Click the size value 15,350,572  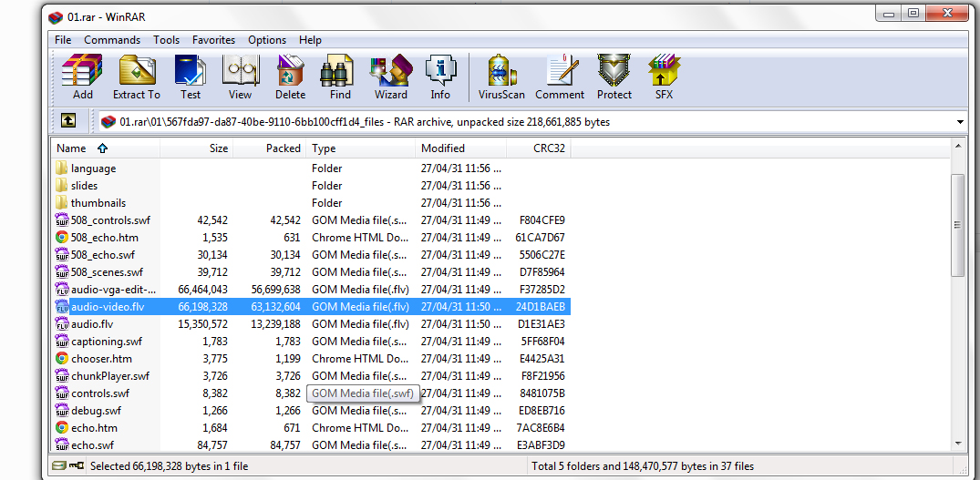pos(202,324)
